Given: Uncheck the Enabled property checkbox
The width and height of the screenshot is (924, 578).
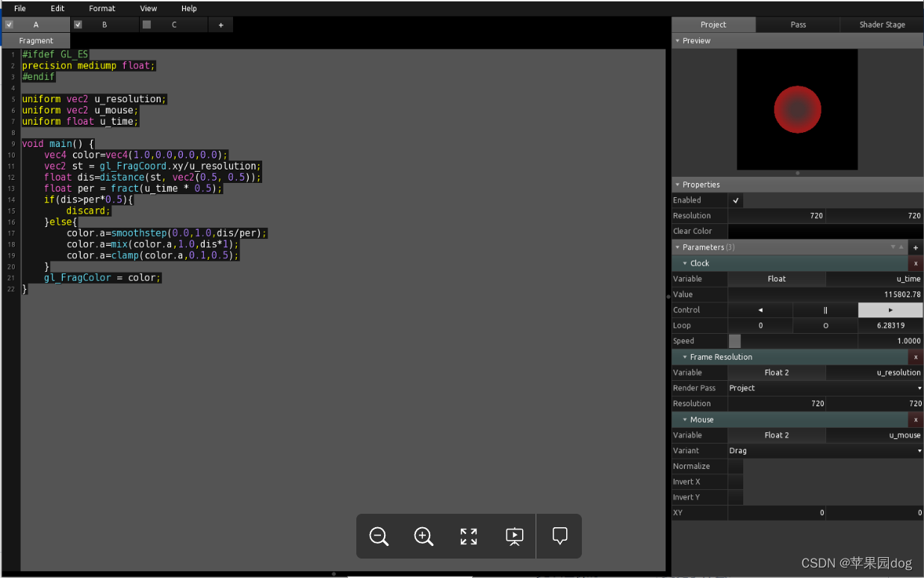Looking at the screenshot, I should [x=735, y=199].
